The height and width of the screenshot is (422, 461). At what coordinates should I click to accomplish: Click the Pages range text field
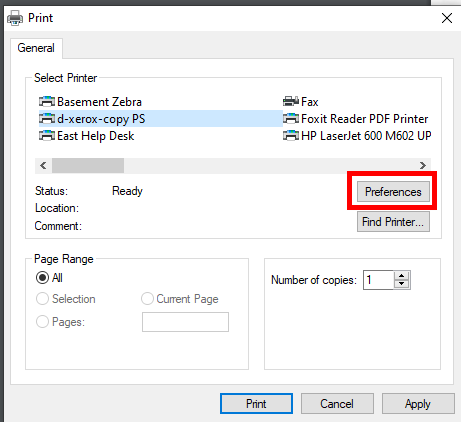click(185, 322)
